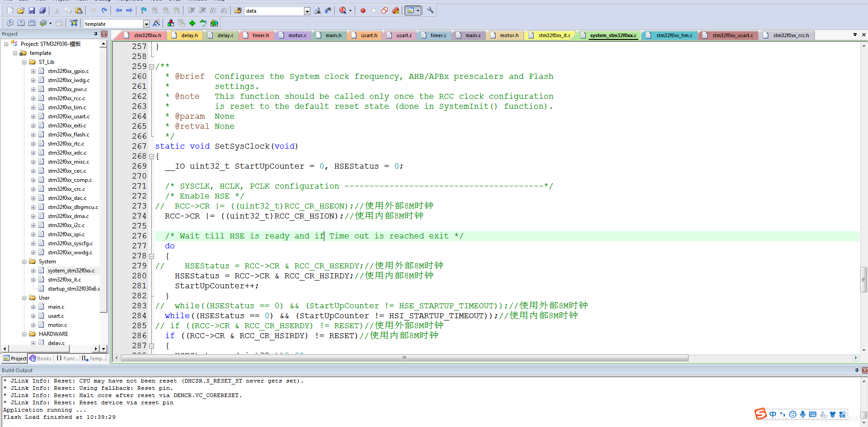
Task: Open Sogou input method logo
Action: pyautogui.click(x=761, y=413)
